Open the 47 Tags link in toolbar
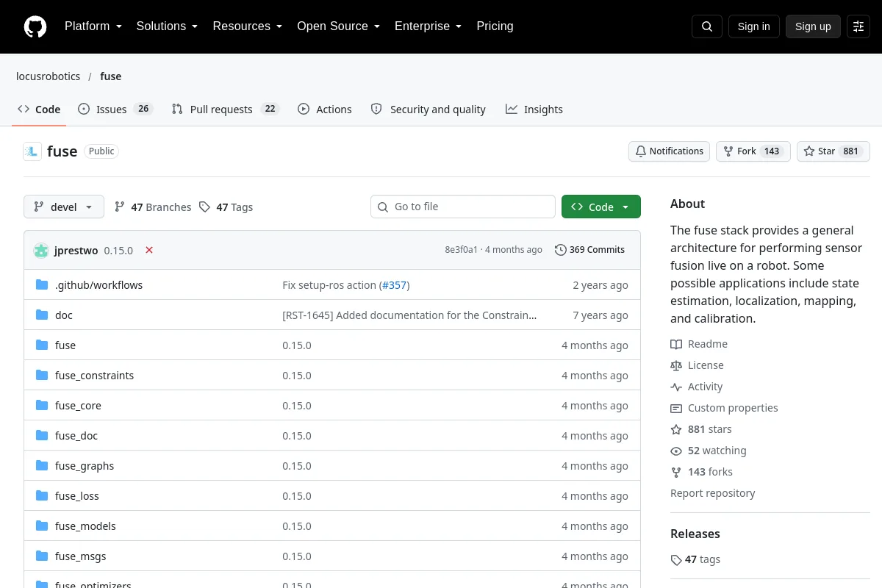The width and height of the screenshot is (882, 588). (x=226, y=207)
